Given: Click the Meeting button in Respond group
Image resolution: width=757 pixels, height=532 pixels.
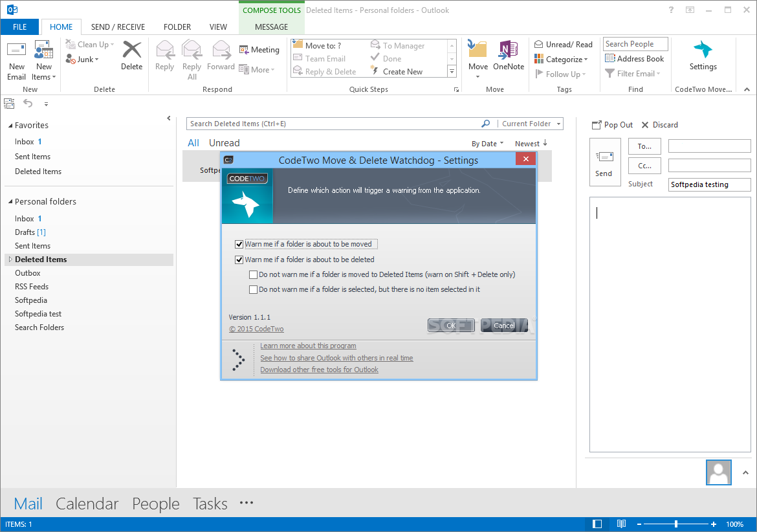Looking at the screenshot, I should (x=259, y=50).
